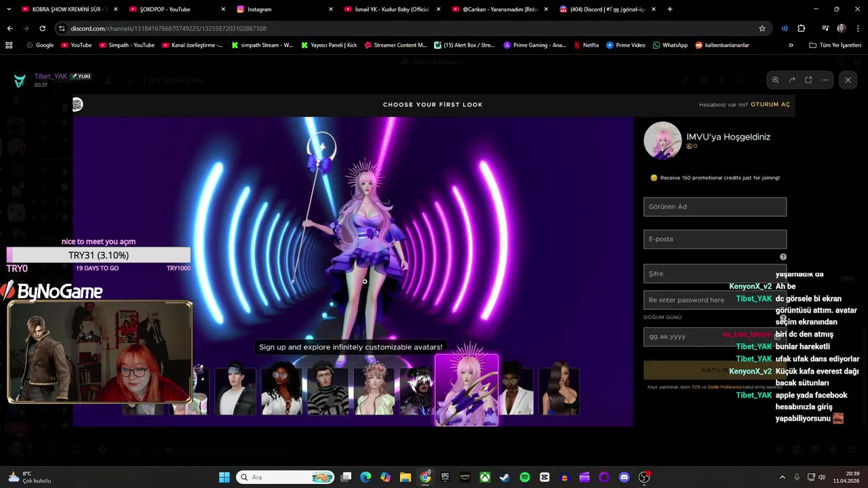The image size is (868, 488).
Task: Open the three-dot more options menu
Action: (825, 80)
